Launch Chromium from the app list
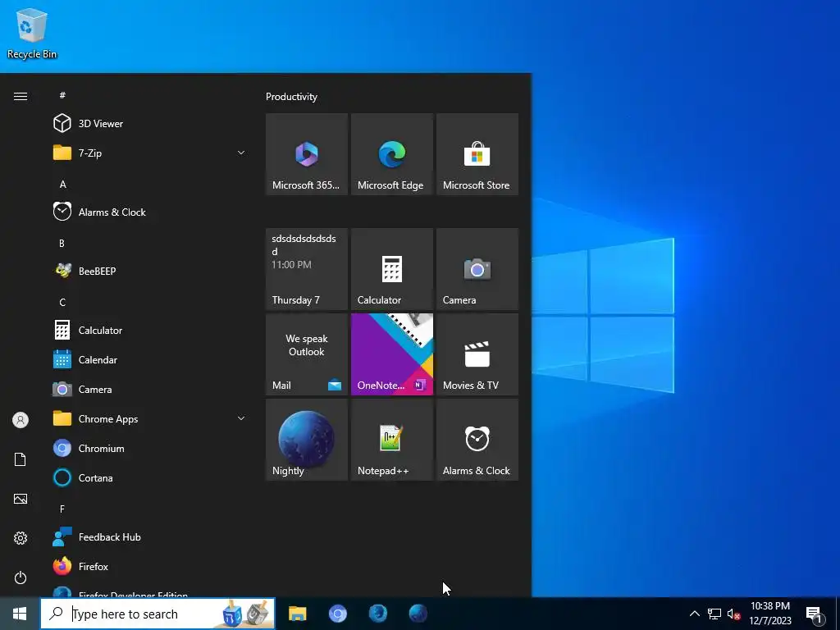The image size is (840, 630). pyautogui.click(x=150, y=449)
